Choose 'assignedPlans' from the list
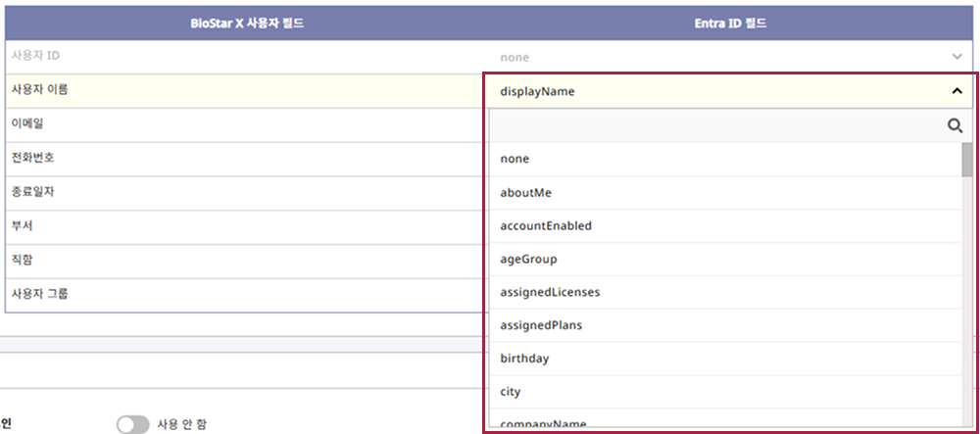This screenshot has width=980, height=434. (542, 325)
